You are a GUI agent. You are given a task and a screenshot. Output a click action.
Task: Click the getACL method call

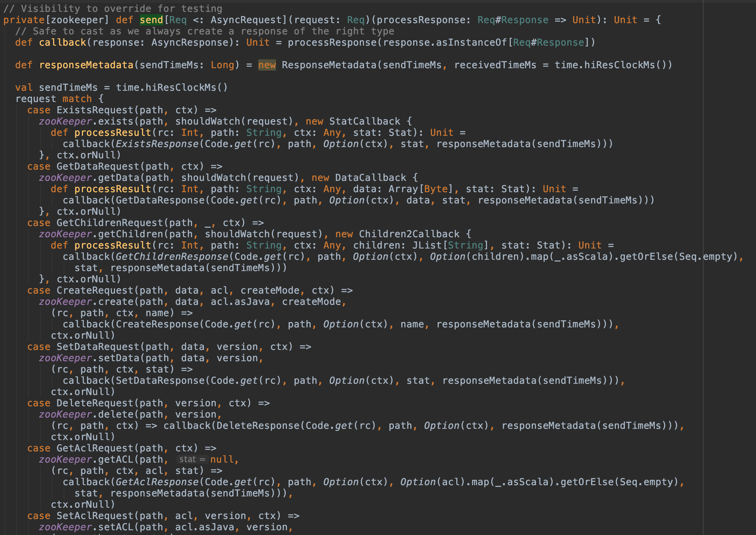115,459
